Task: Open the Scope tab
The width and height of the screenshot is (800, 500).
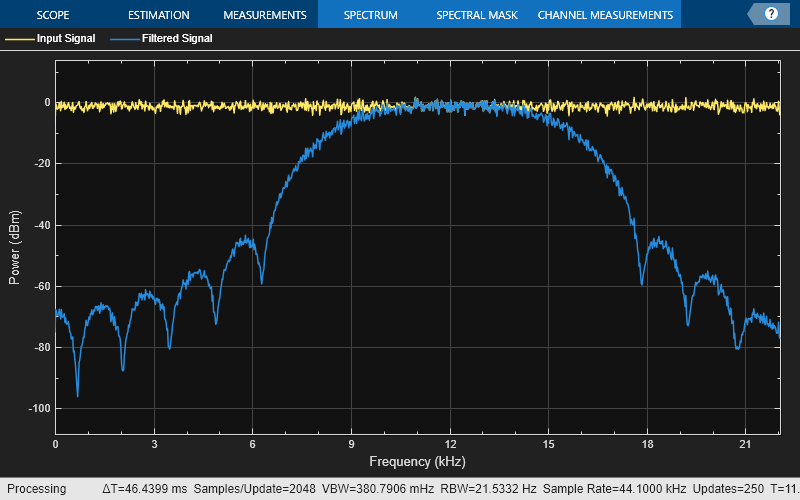Action: click(53, 15)
